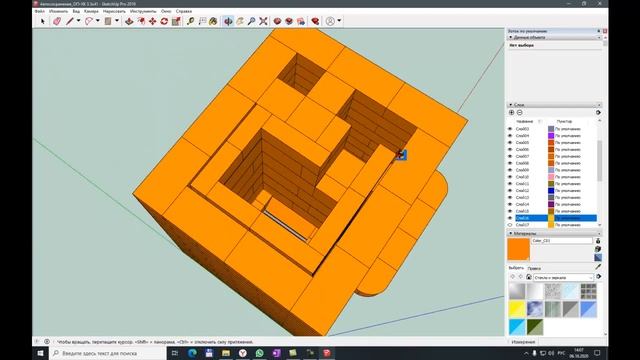The image size is (640, 360).
Task: Open the Файл menu
Action: [40, 11]
